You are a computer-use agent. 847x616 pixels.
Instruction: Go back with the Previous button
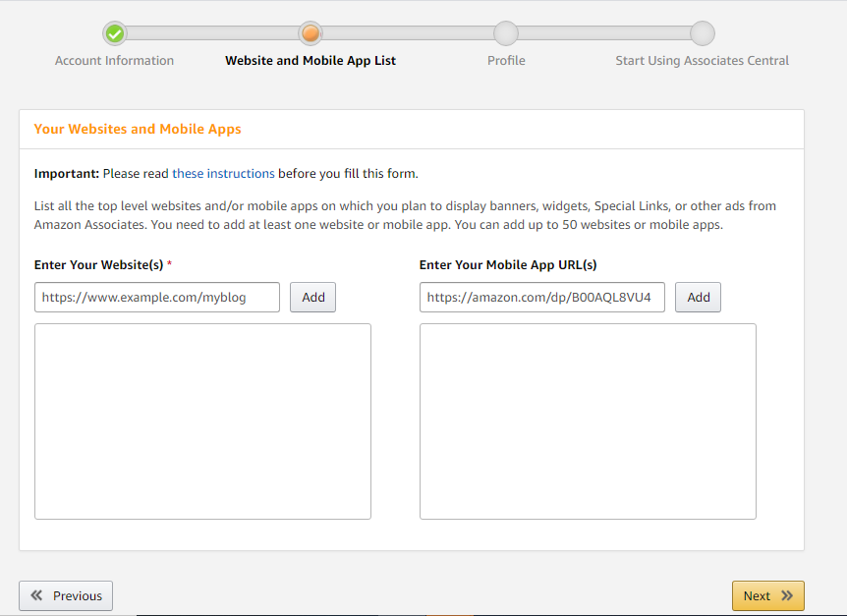[x=66, y=595]
